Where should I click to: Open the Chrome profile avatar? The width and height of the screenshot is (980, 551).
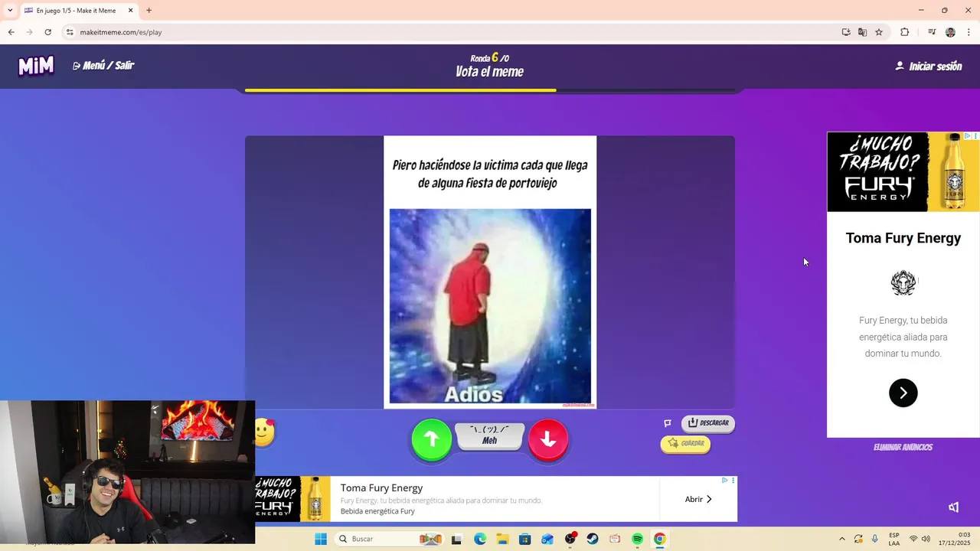pyautogui.click(x=950, y=32)
